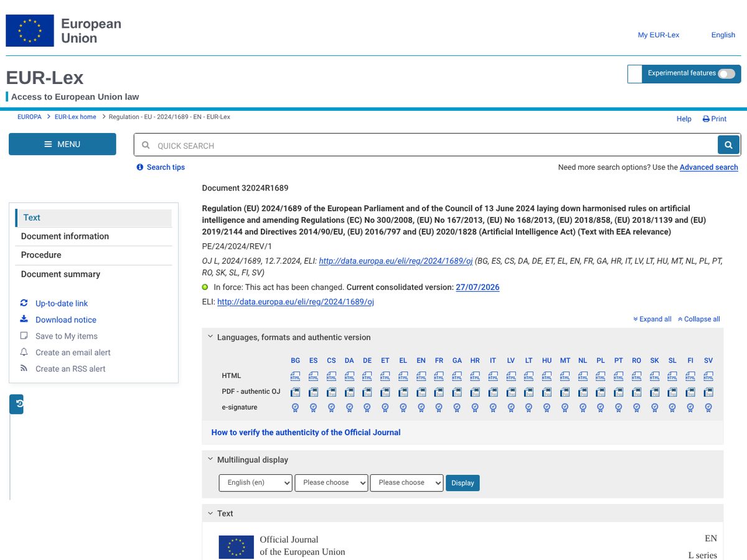The image size is (747, 560).
Task: Open the Advanced search link
Action: pyautogui.click(x=708, y=167)
